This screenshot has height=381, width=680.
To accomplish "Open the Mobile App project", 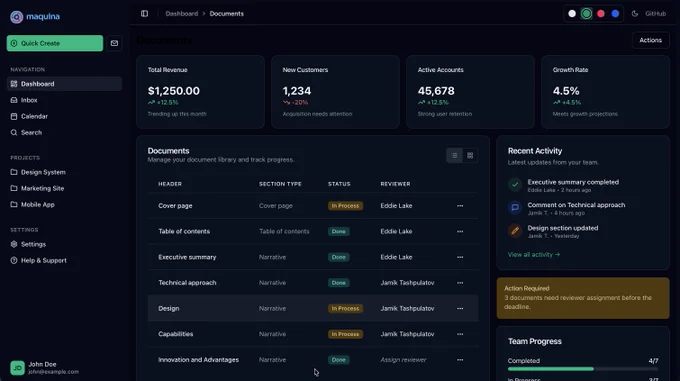I will 64,205.
